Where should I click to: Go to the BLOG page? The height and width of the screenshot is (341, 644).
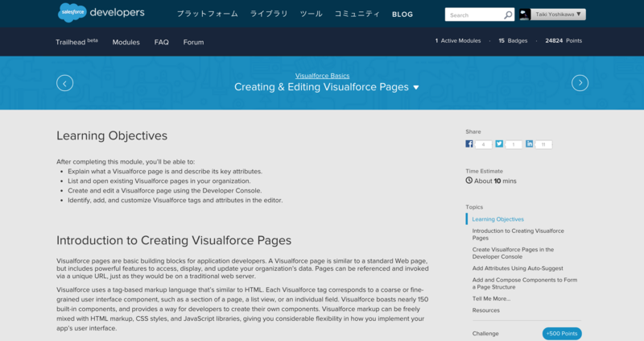(x=402, y=15)
